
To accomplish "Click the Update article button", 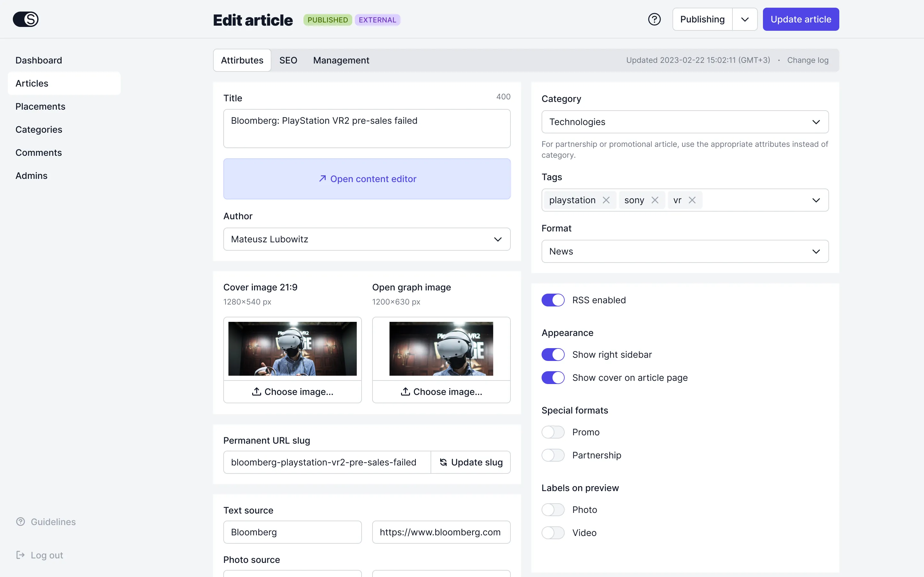I will (801, 19).
